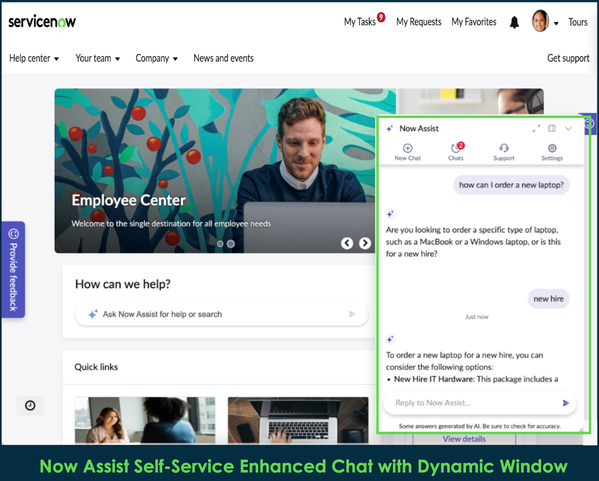Open the quick link with laptop thumbnail

(298, 420)
